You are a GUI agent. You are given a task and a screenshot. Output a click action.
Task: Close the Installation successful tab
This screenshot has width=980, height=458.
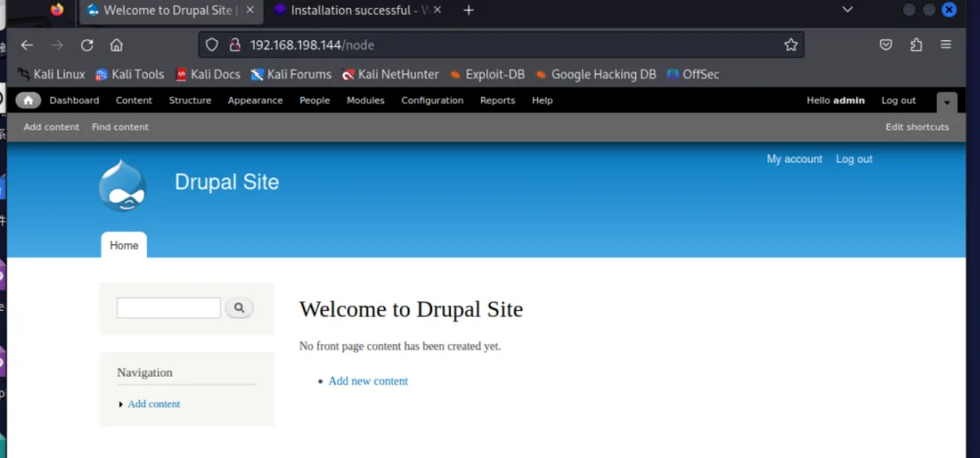437,10
